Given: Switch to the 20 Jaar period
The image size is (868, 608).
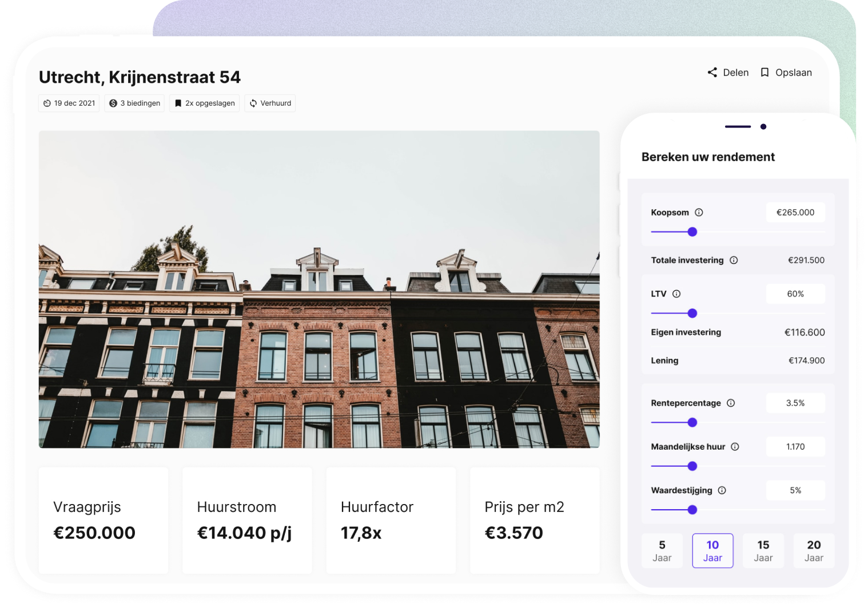Looking at the screenshot, I should pyautogui.click(x=814, y=550).
